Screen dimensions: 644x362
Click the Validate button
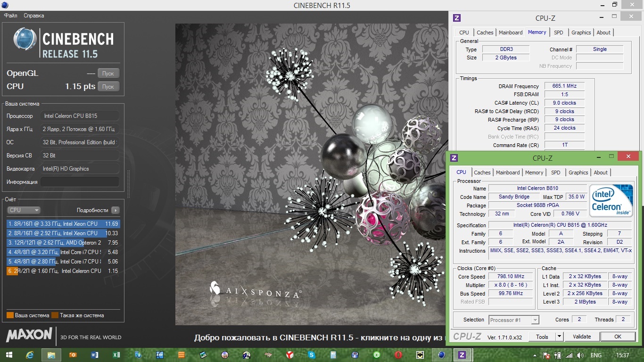(x=582, y=337)
